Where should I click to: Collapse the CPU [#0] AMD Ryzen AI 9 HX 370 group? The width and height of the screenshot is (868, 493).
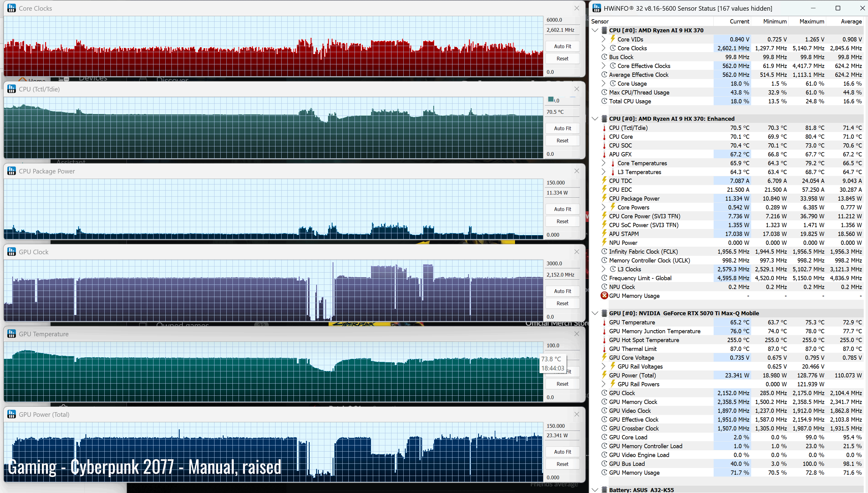pyautogui.click(x=595, y=30)
